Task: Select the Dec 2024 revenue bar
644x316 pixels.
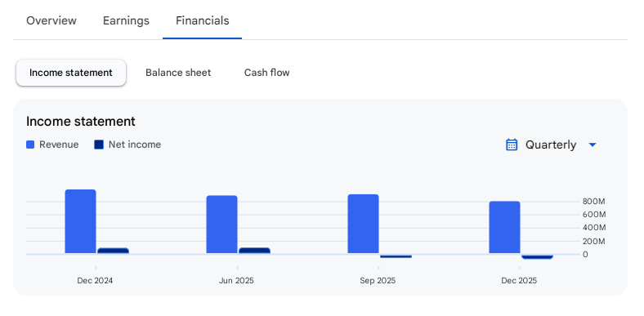Action: (x=80, y=221)
